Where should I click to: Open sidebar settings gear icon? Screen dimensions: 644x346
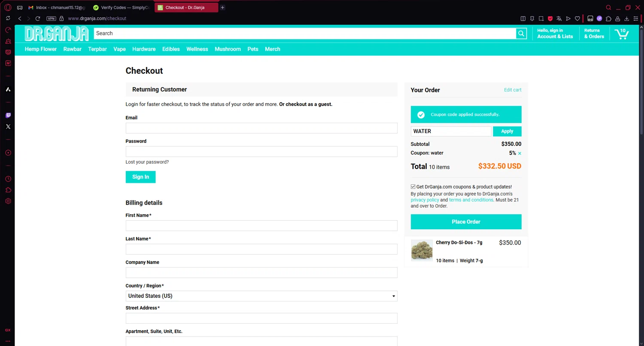point(8,201)
